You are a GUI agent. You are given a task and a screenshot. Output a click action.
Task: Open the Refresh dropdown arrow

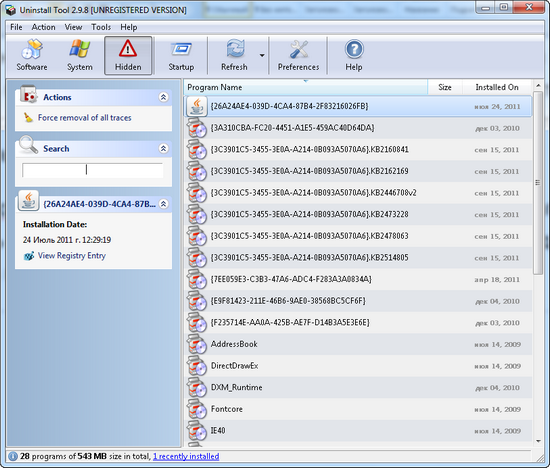pyautogui.click(x=262, y=55)
